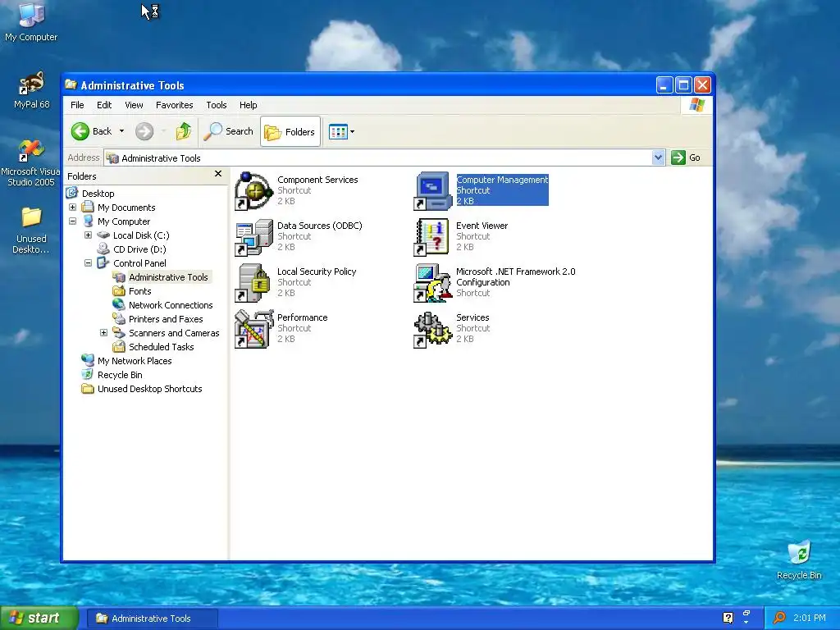The height and width of the screenshot is (630, 840).
Task: Select the Local Security Policy icon
Action: (x=254, y=283)
